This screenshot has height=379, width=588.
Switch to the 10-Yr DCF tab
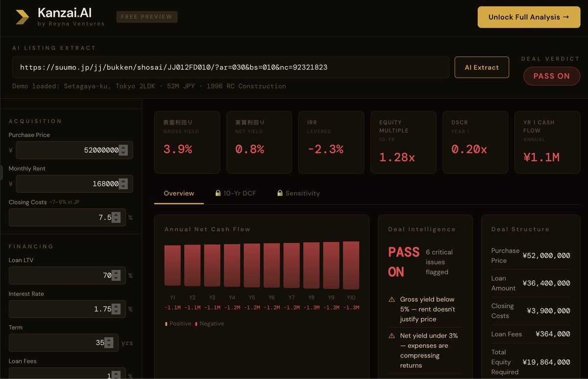pyautogui.click(x=236, y=193)
